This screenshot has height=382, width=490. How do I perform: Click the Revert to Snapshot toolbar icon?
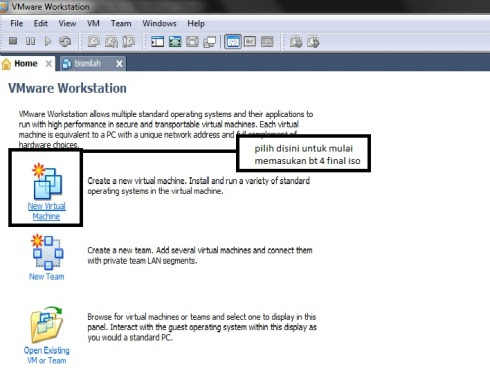111,42
